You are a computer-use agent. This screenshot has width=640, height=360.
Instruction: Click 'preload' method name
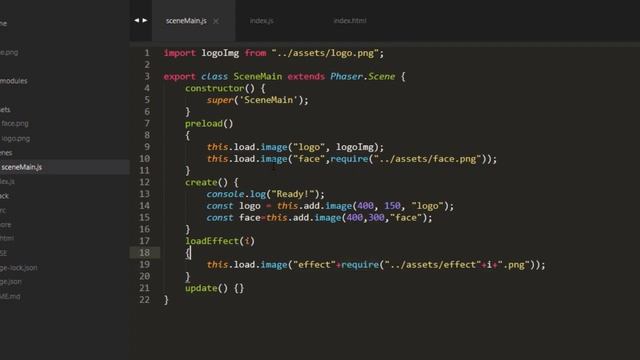pos(204,123)
